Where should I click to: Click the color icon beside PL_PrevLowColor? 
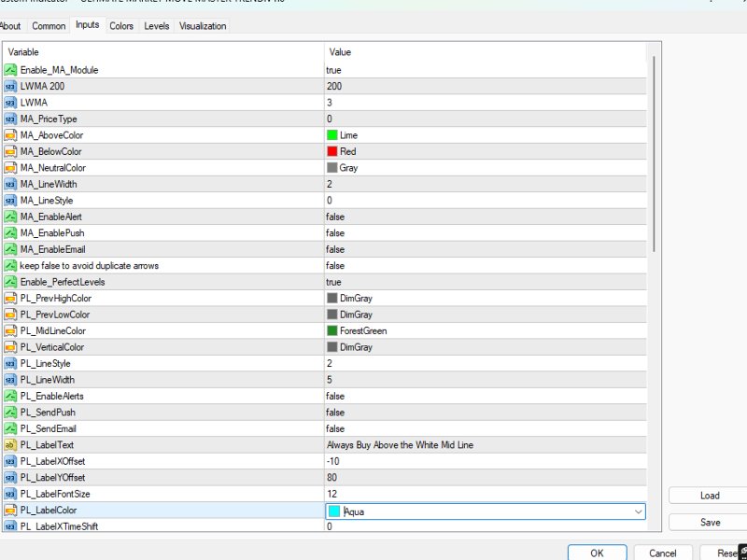pyautogui.click(x=10, y=315)
